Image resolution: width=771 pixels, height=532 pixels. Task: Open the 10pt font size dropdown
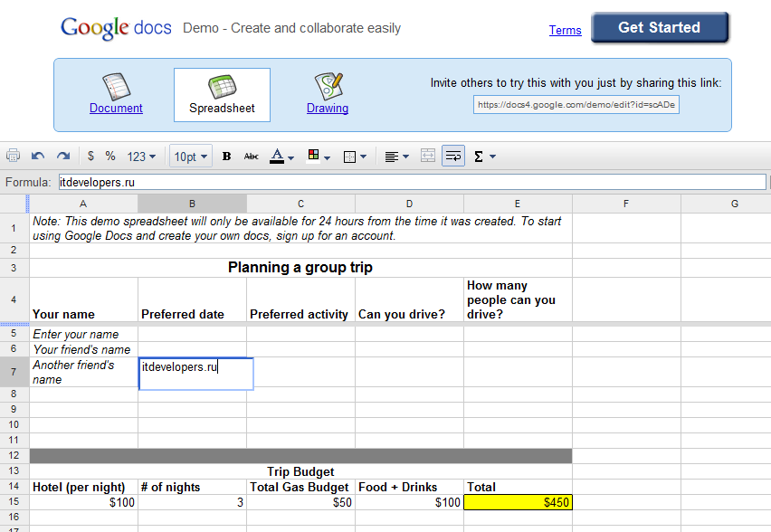point(191,157)
